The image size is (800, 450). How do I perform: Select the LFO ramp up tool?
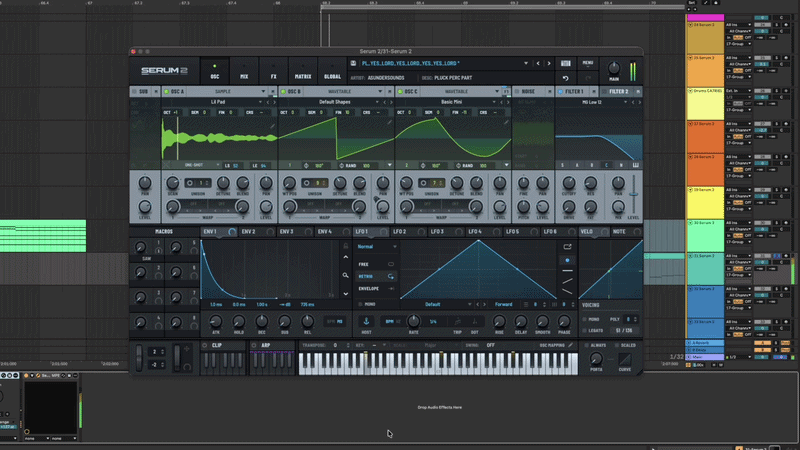(567, 281)
